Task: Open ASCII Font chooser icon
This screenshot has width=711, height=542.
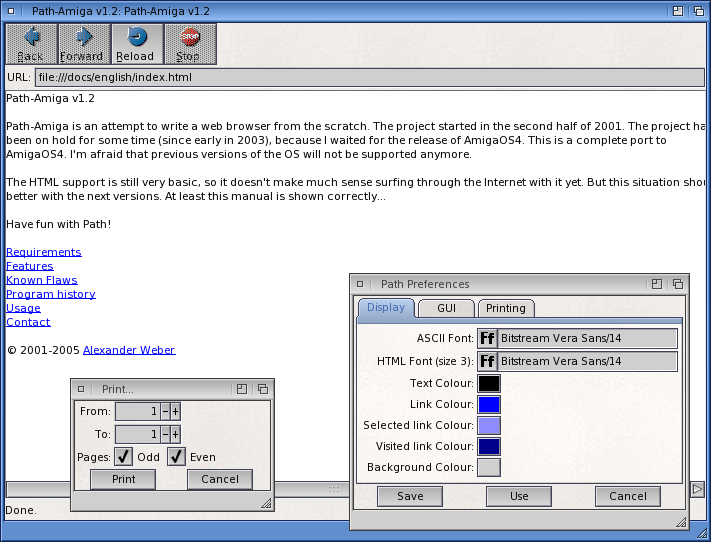Action: 488,339
